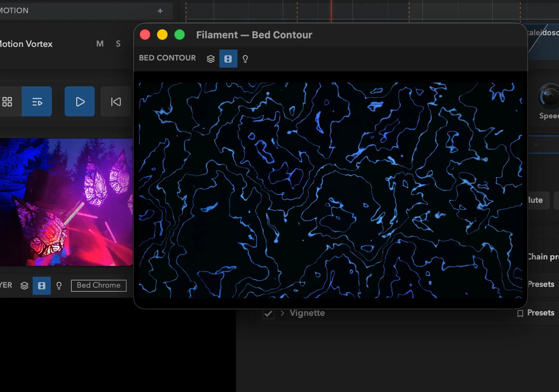Screen dimensions: 559x392
Task: Select the playlist view icon
Action: pos(37,102)
